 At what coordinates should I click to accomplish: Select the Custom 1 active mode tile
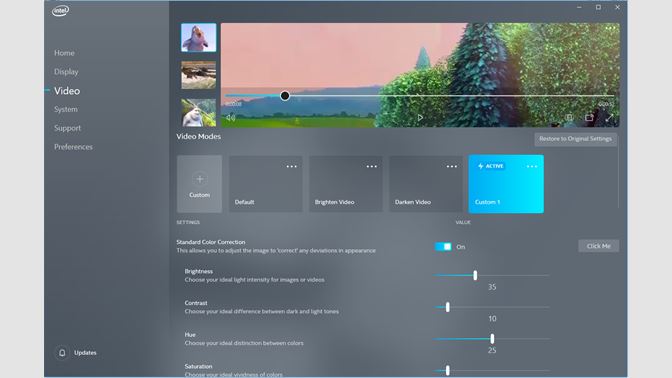506,184
